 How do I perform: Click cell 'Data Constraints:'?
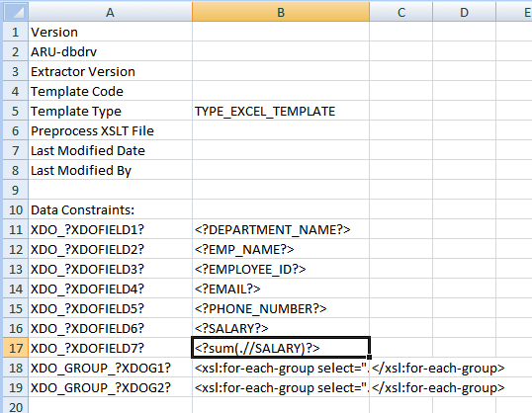tap(111, 209)
